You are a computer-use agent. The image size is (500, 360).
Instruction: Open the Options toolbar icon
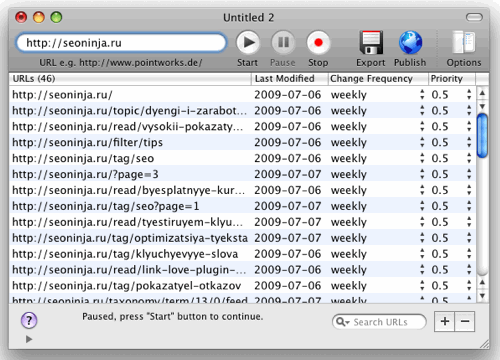(x=464, y=43)
